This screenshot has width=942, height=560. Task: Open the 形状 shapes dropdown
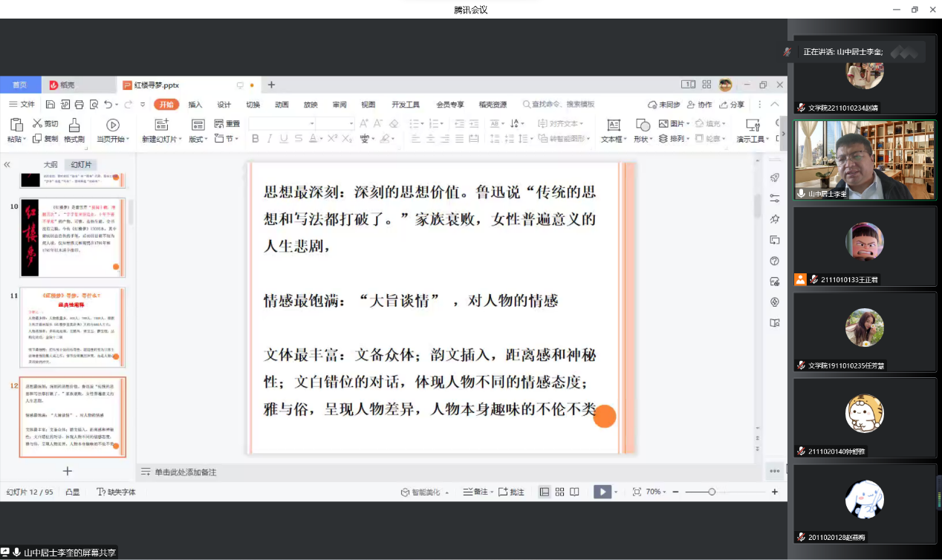(x=642, y=139)
